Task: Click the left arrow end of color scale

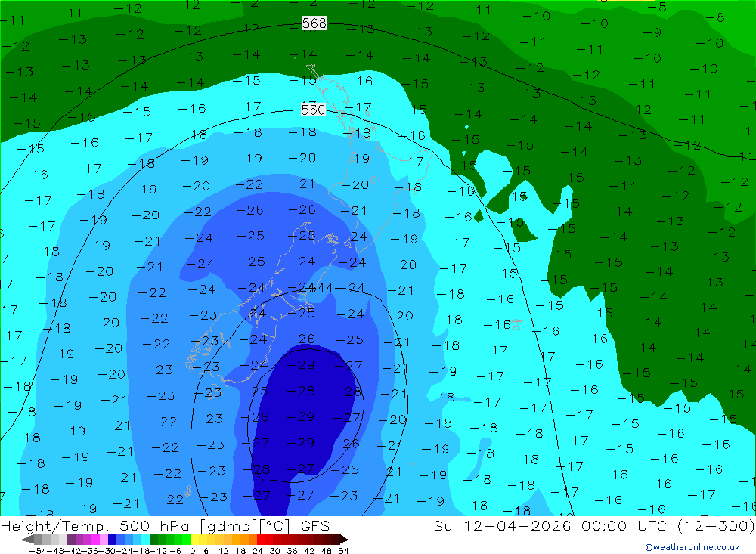Action: [x=27, y=540]
